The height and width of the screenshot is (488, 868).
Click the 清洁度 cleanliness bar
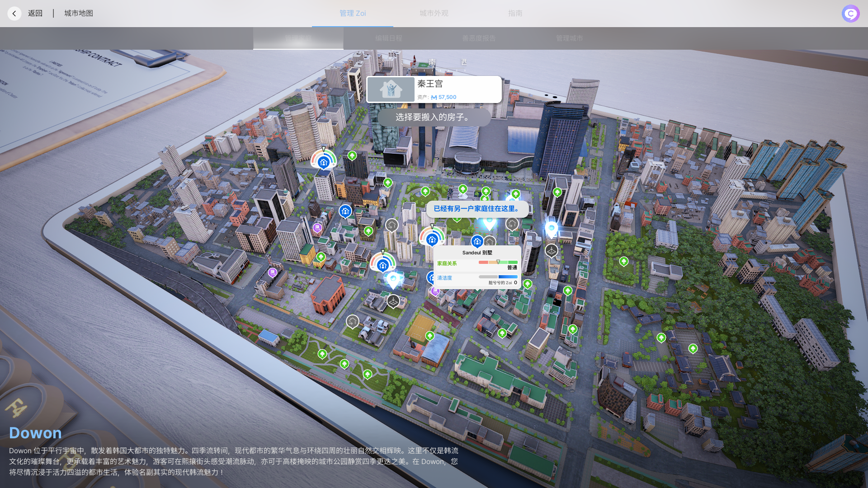(498, 277)
